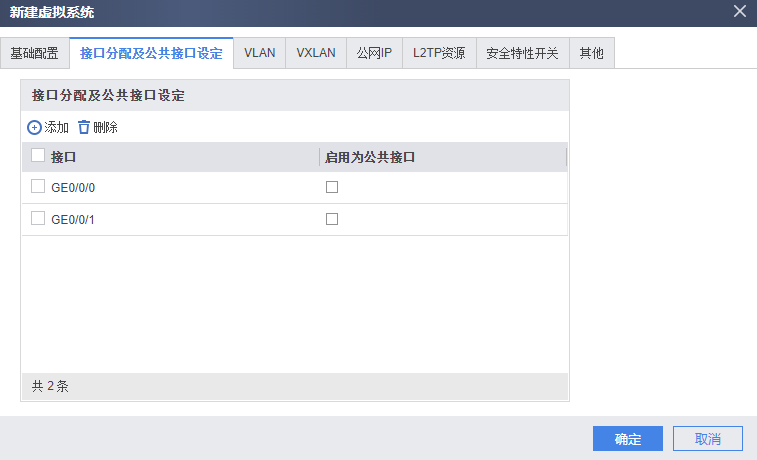Image resolution: width=757 pixels, height=460 pixels.
Task: Select the GE0/0/1 row checkbox
Action: [x=38, y=219]
